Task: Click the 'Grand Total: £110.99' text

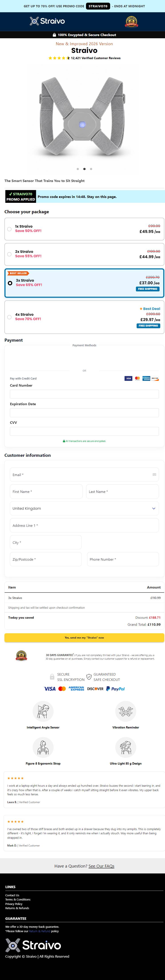Action: pyautogui.click(x=144, y=624)
